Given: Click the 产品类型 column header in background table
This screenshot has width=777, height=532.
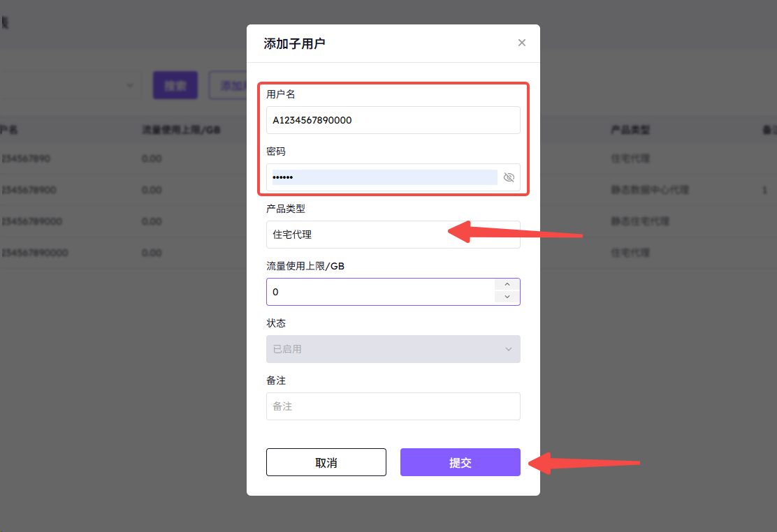Looking at the screenshot, I should (x=630, y=130).
